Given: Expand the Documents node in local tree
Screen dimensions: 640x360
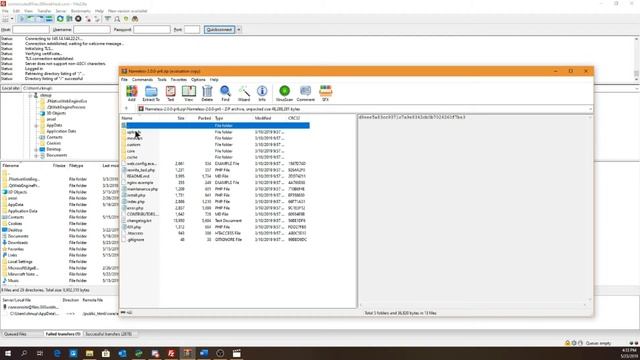Looking at the screenshot, I should pyautogui.click(x=36, y=156).
